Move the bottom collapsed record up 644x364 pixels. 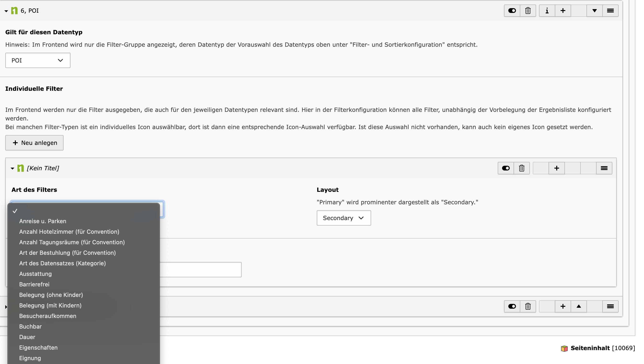click(578, 306)
